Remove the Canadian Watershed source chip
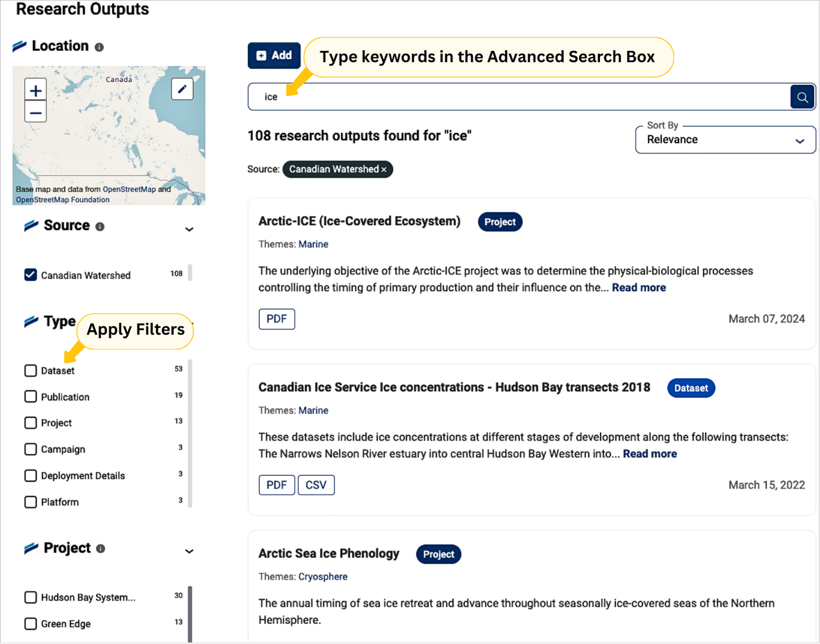The width and height of the screenshot is (820, 644). (384, 170)
